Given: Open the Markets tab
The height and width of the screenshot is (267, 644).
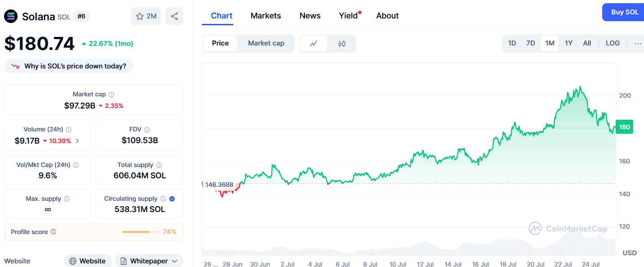Looking at the screenshot, I should pos(266,16).
